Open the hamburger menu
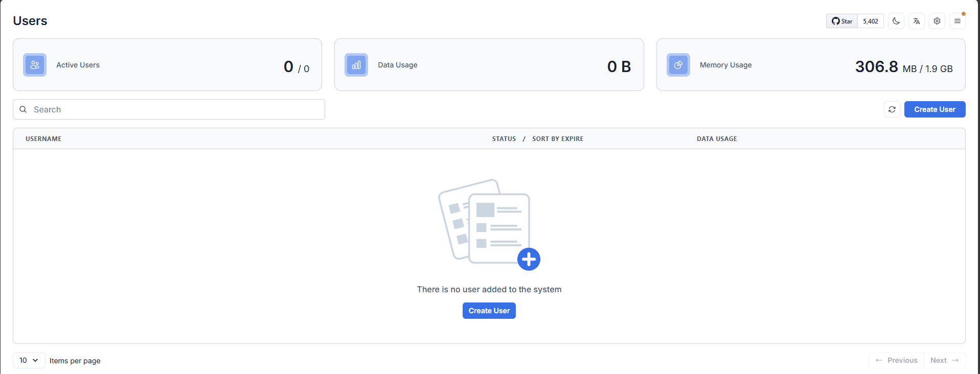 (x=957, y=21)
